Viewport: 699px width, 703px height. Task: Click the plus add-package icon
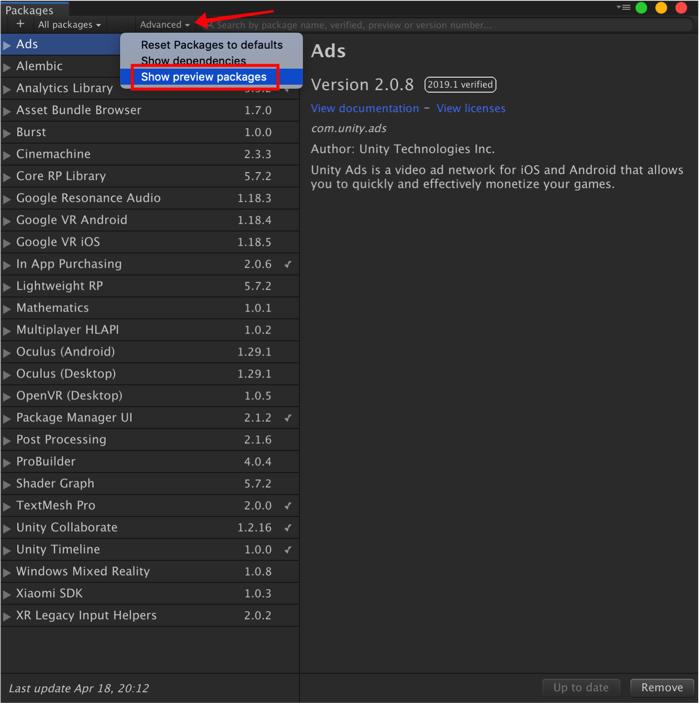click(x=20, y=24)
